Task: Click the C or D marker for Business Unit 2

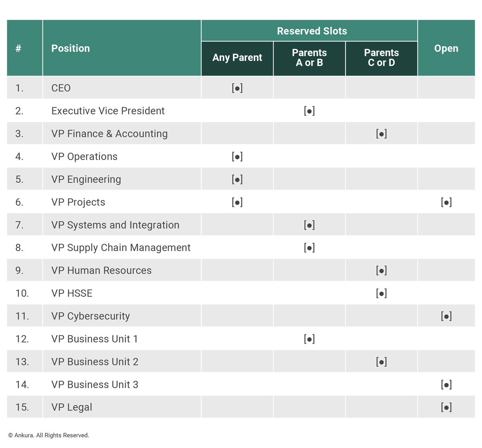Action: coord(382,362)
